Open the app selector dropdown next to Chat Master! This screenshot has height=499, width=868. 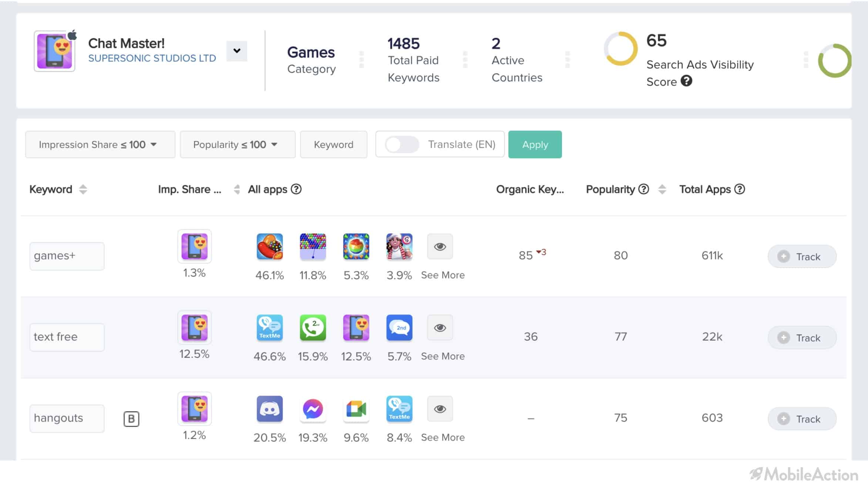[237, 51]
